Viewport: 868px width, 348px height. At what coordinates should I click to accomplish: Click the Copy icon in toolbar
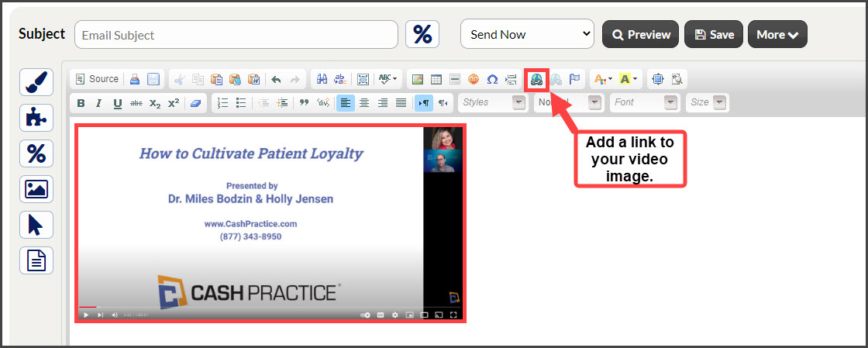198,79
